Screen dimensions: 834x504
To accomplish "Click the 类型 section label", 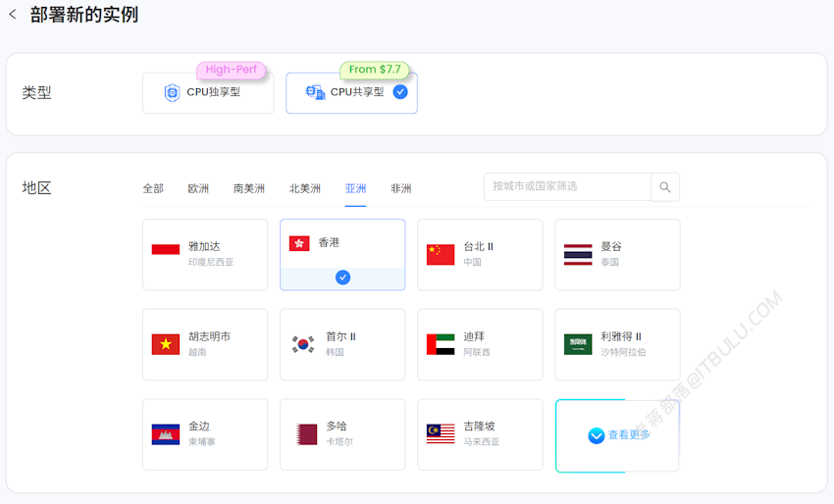I will pyautogui.click(x=36, y=92).
